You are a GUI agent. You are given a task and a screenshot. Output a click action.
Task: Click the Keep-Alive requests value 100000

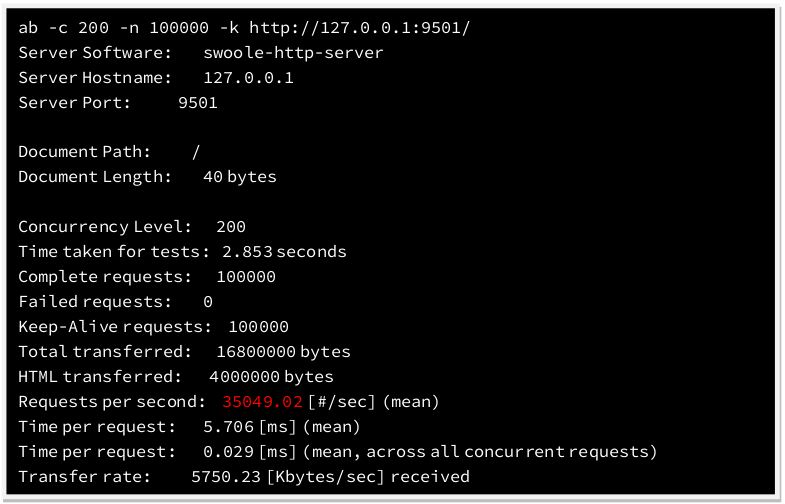[258, 327]
